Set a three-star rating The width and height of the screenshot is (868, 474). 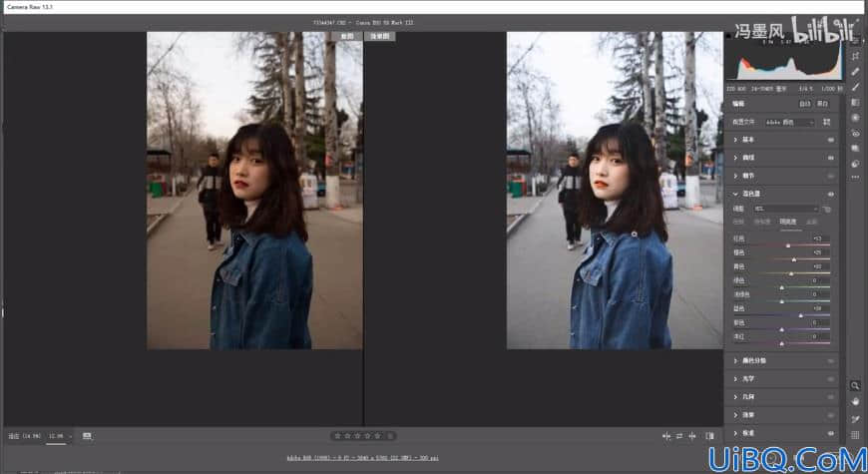tap(357, 436)
